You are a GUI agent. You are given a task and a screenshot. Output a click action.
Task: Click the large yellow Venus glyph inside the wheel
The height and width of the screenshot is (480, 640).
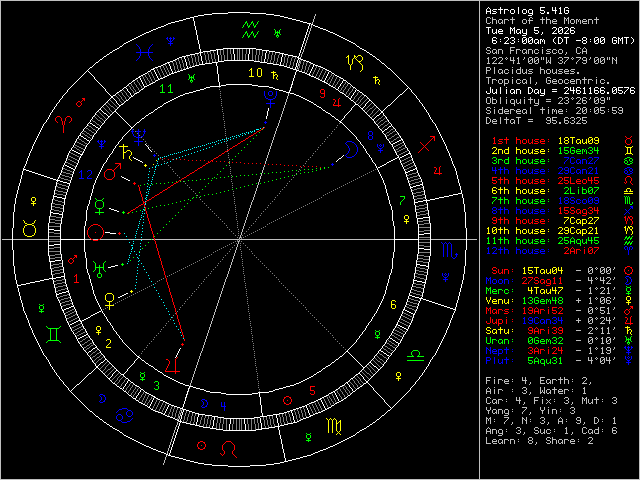[x=109, y=301]
